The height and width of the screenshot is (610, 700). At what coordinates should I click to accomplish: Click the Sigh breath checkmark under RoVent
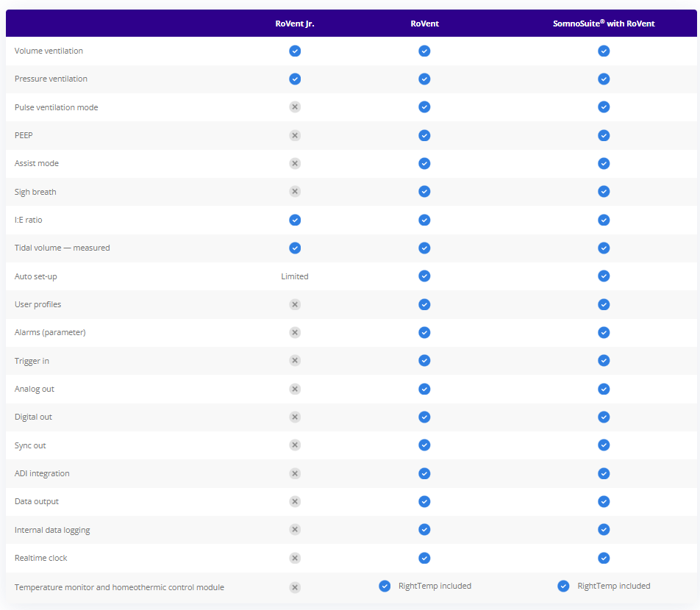point(424,191)
